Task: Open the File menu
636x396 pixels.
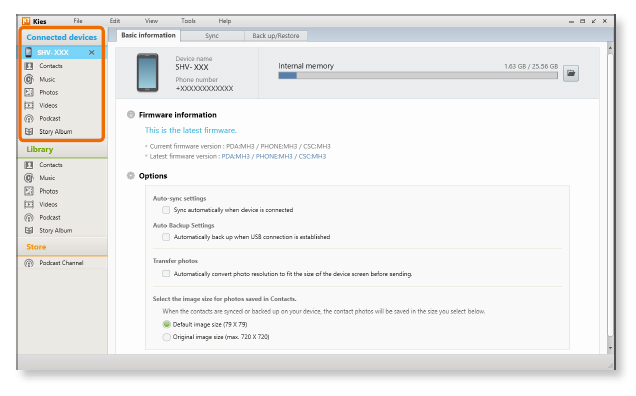Action: (78, 21)
